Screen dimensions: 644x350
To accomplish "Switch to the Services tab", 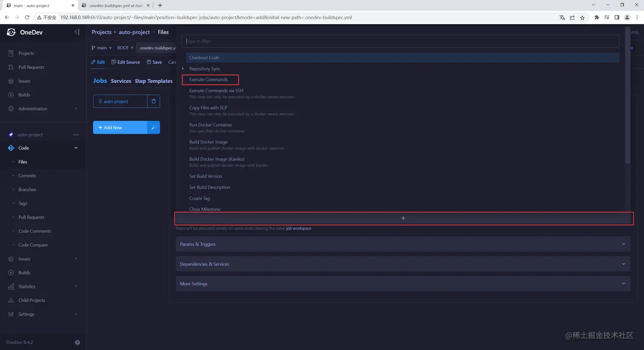I will 121,81.
